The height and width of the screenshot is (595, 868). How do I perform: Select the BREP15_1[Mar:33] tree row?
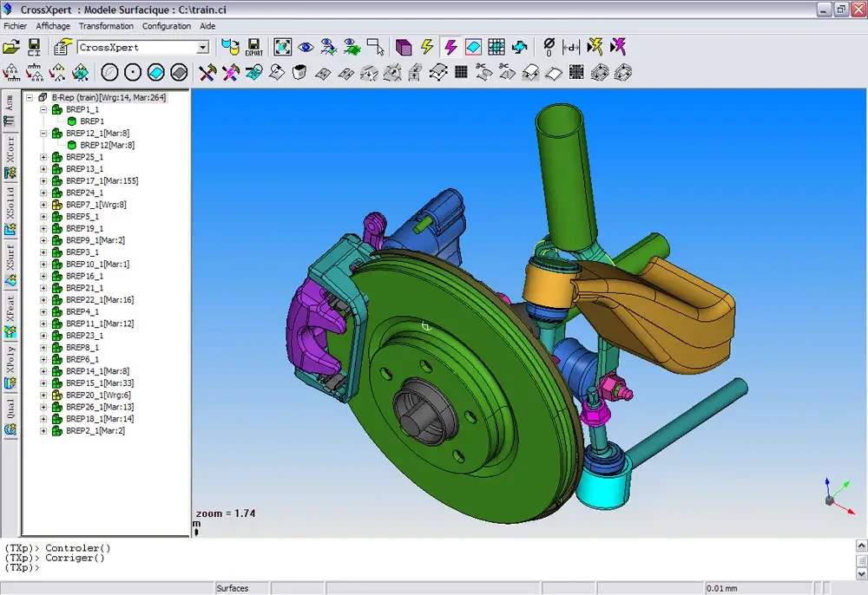(100, 382)
